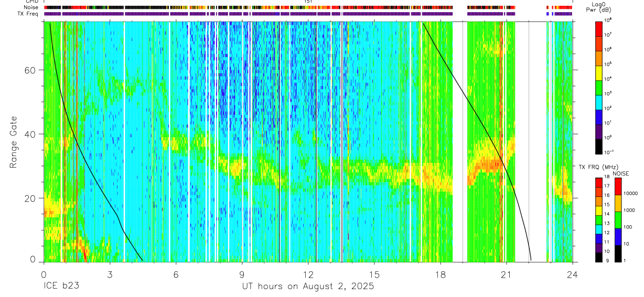
Task: Click the 1000 label on NOISE legend
Action: click(630, 211)
